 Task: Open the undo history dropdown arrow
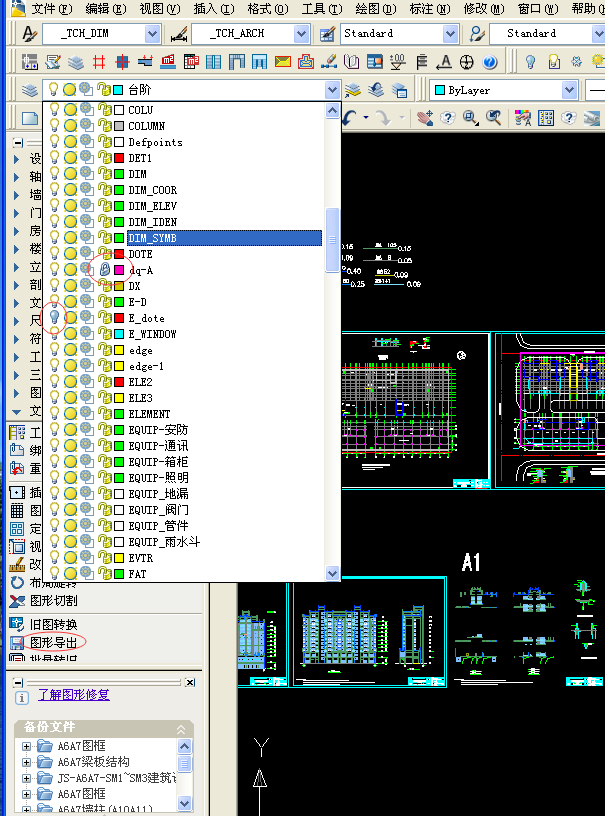pos(366,118)
